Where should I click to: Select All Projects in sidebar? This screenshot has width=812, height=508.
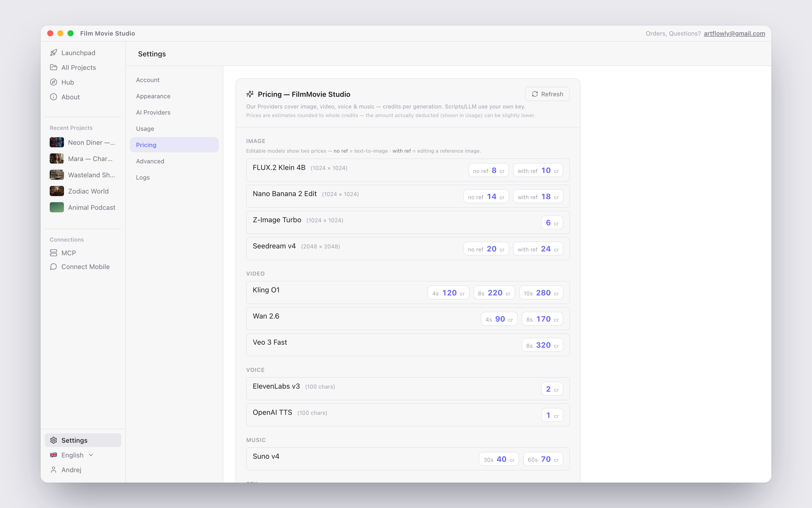[78, 68]
